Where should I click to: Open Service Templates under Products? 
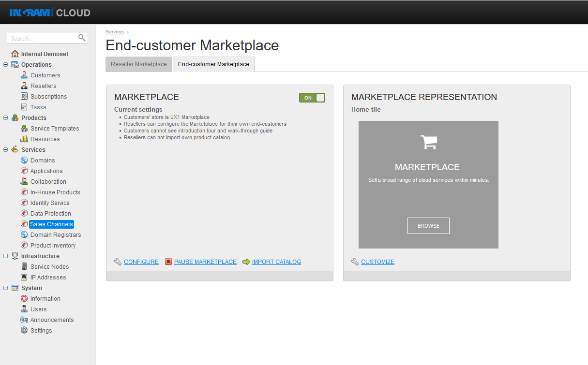[23, 128]
